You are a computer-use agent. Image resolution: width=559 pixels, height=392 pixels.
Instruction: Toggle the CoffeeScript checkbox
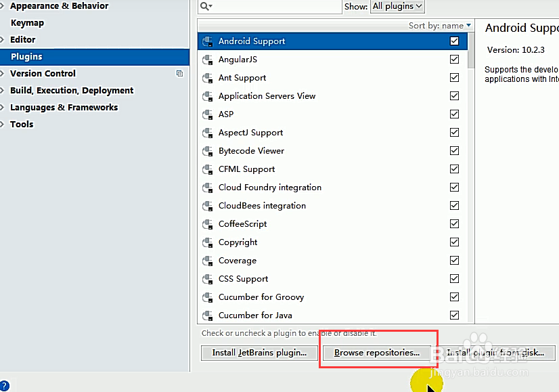(x=454, y=223)
